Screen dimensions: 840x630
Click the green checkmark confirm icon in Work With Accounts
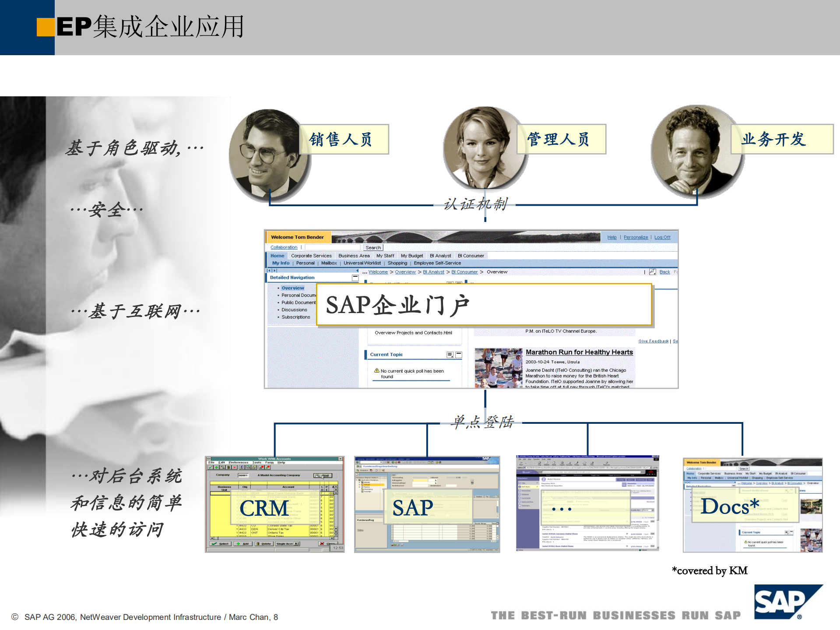(x=211, y=468)
